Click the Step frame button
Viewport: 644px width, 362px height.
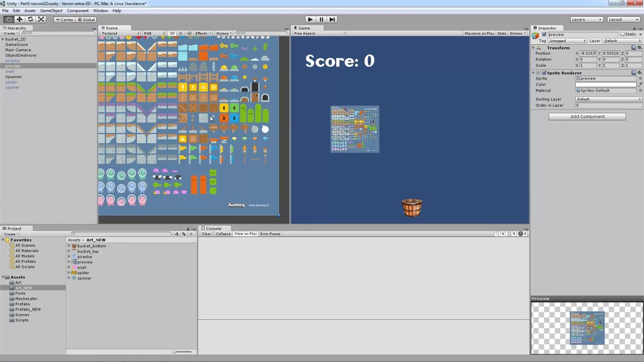[332, 19]
